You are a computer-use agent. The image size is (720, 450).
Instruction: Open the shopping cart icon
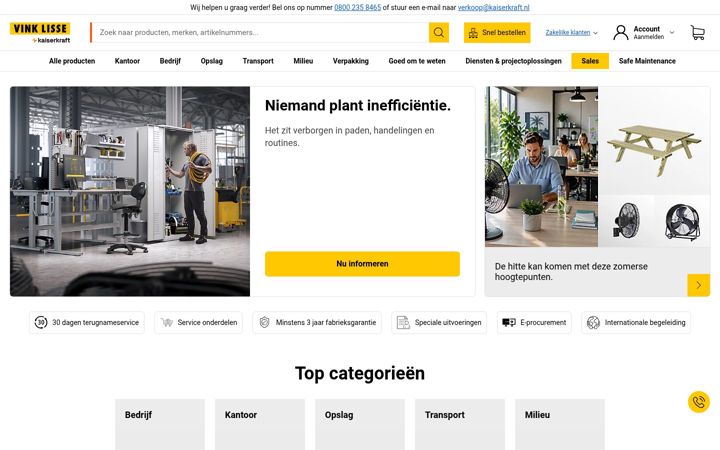pyautogui.click(x=698, y=33)
